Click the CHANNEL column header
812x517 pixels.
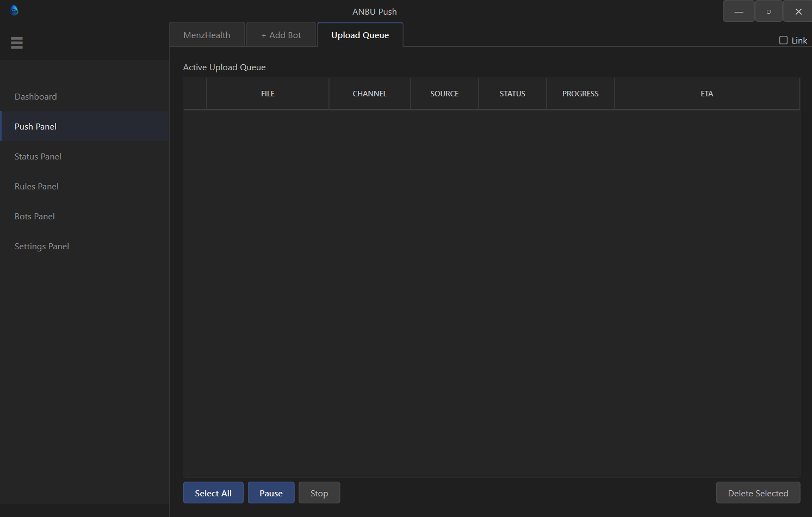point(369,93)
